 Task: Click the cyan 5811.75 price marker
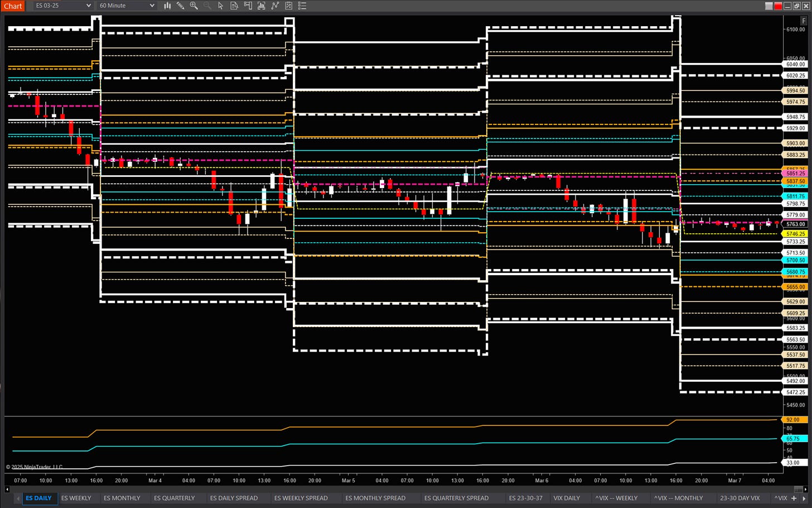coord(795,197)
